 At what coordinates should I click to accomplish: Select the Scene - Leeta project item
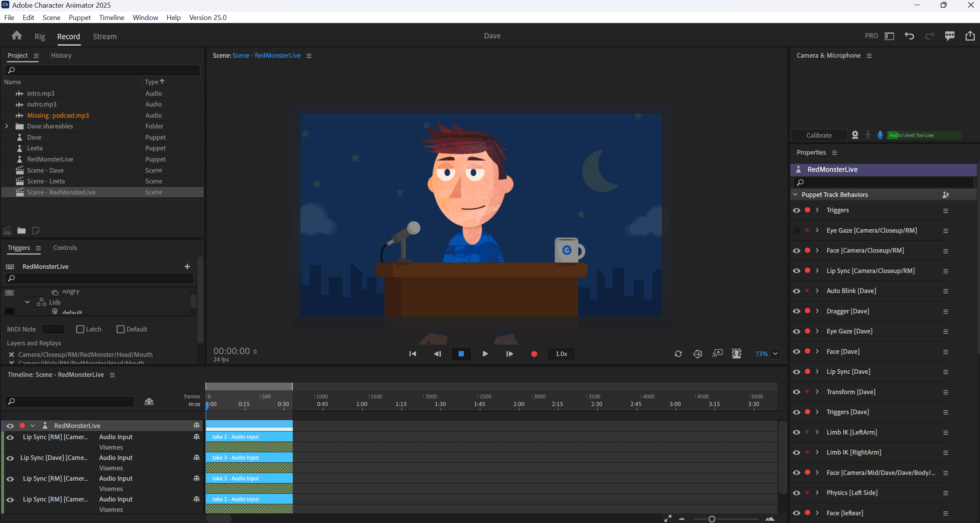(102, 181)
